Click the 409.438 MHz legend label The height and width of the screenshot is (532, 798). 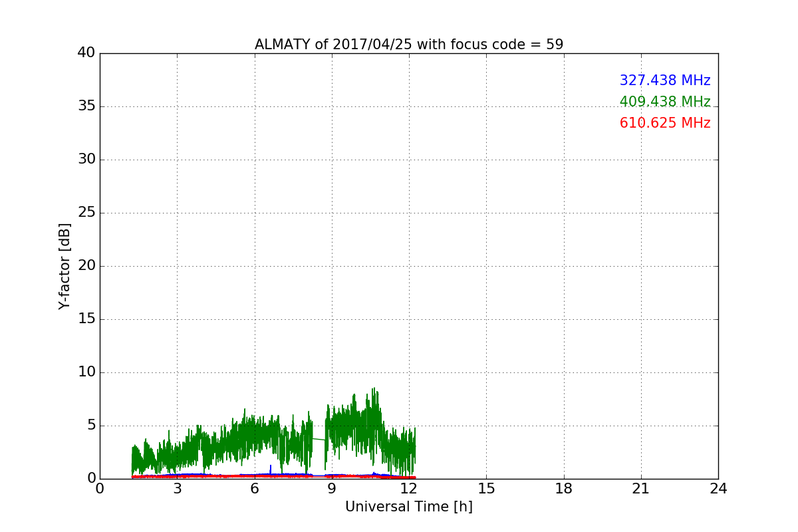(665, 102)
